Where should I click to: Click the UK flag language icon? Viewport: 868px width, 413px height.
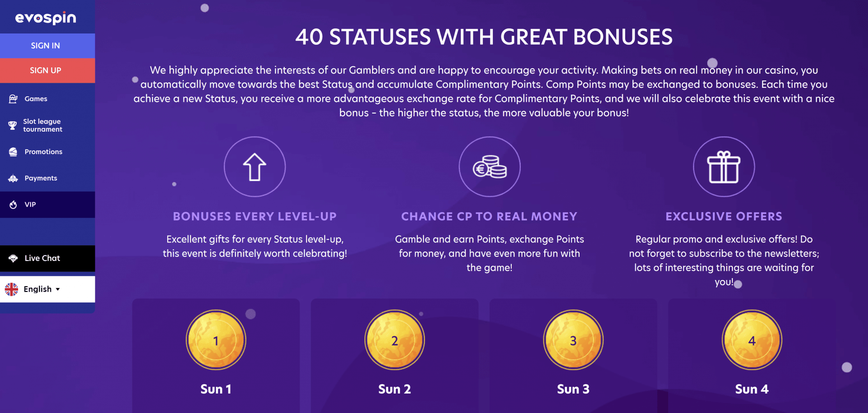coord(11,289)
